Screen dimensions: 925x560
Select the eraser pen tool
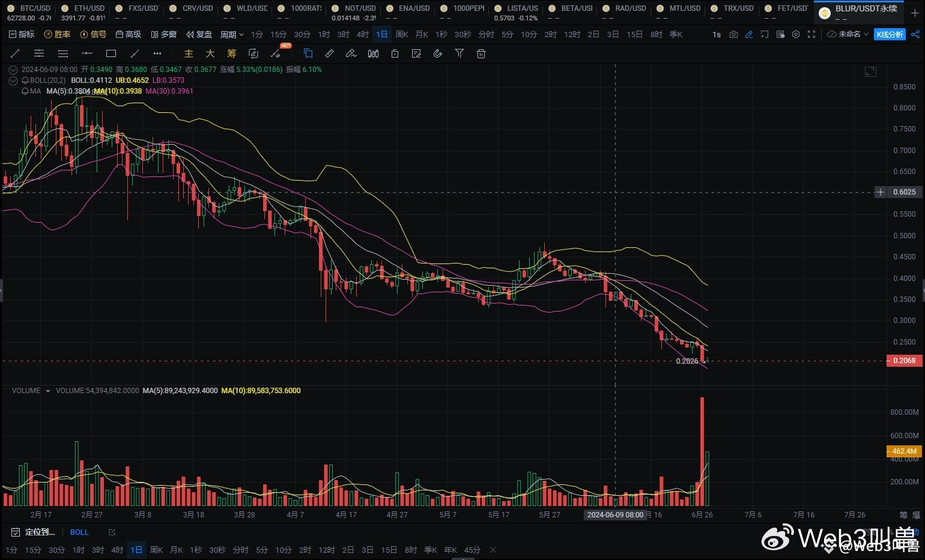coord(351,53)
